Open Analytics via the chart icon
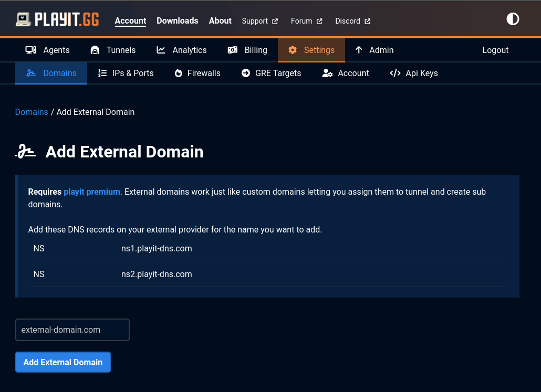The height and width of the screenshot is (392, 541). (161, 50)
